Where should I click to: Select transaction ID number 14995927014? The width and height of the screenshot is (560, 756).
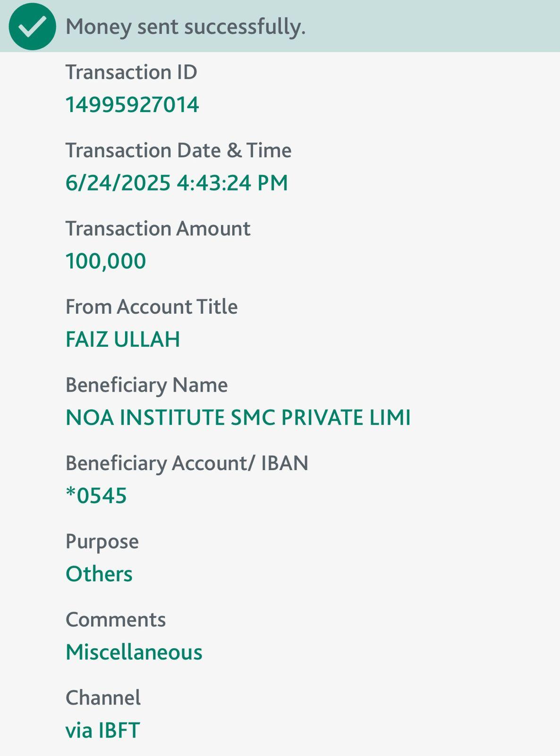(x=132, y=104)
